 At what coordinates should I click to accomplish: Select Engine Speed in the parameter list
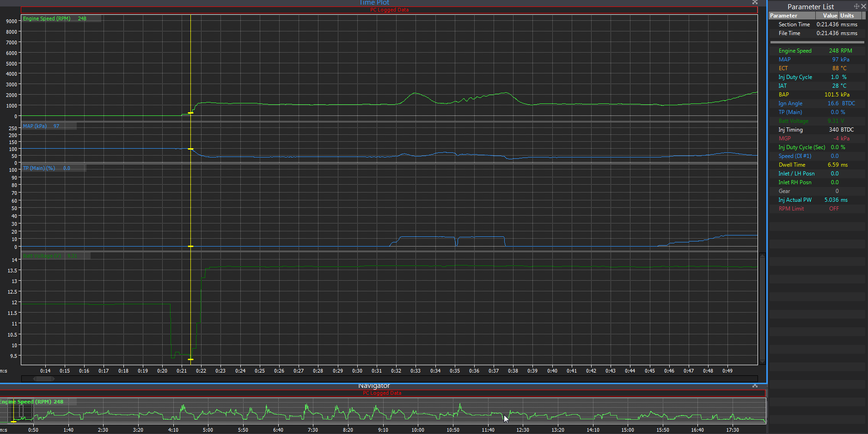pos(795,51)
